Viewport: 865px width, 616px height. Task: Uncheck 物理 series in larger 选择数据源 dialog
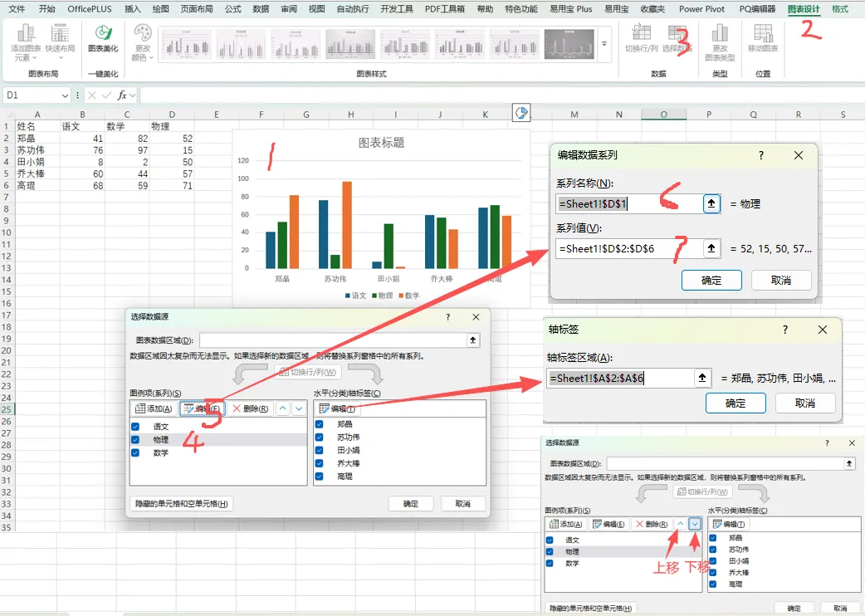(x=135, y=439)
